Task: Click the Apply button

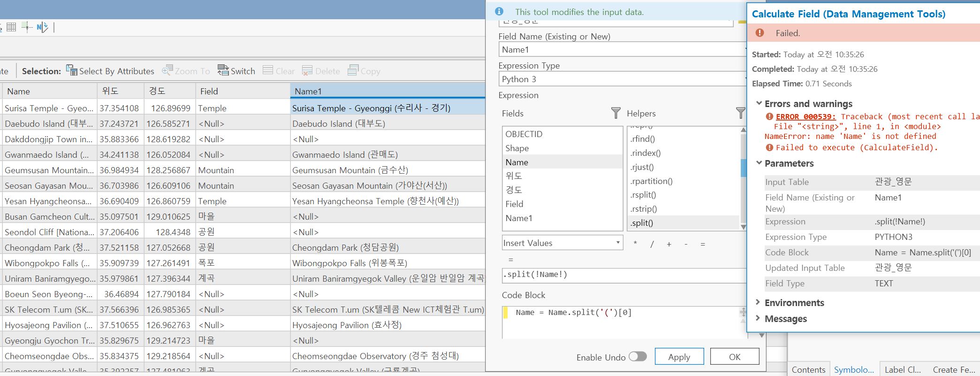Action: click(x=679, y=357)
